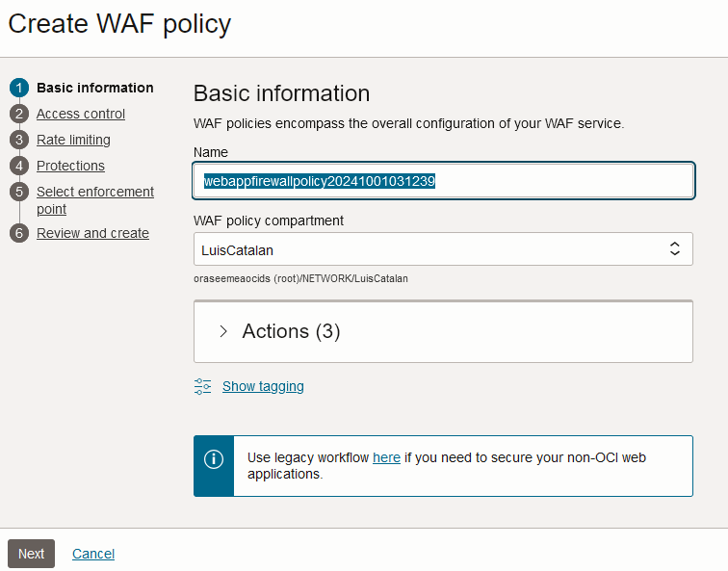This screenshot has height=571, width=728.
Task: Go to the Rate limiting step
Action: [73, 140]
